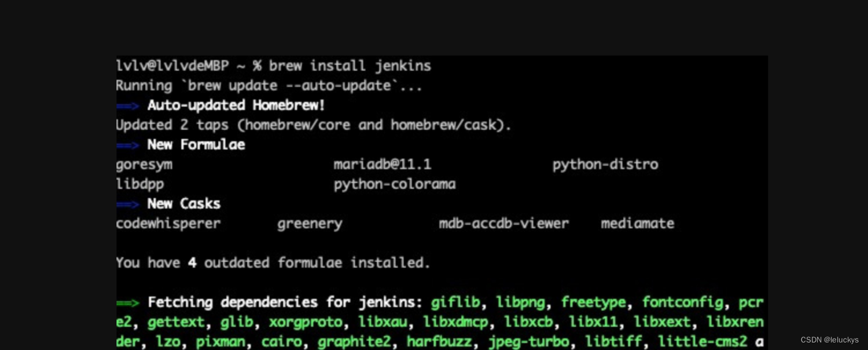Select the 'jpeg-turbo' dependency name

coord(528,342)
